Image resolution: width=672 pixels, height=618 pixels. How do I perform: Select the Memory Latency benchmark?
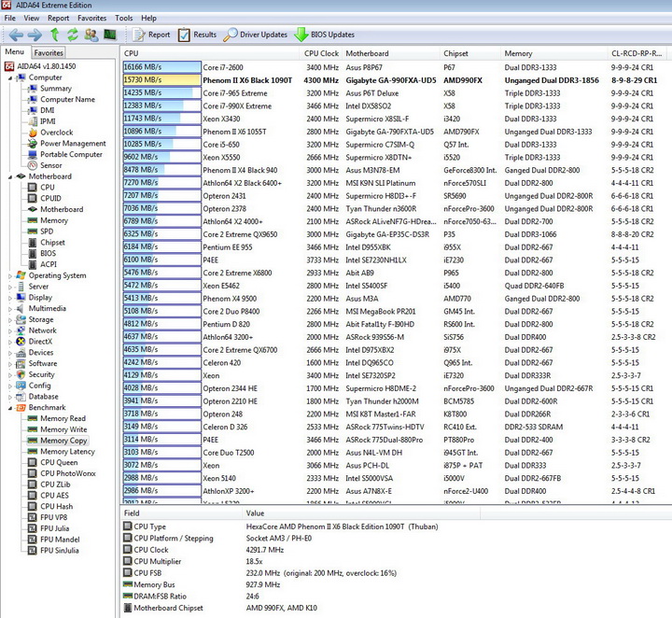click(x=67, y=452)
